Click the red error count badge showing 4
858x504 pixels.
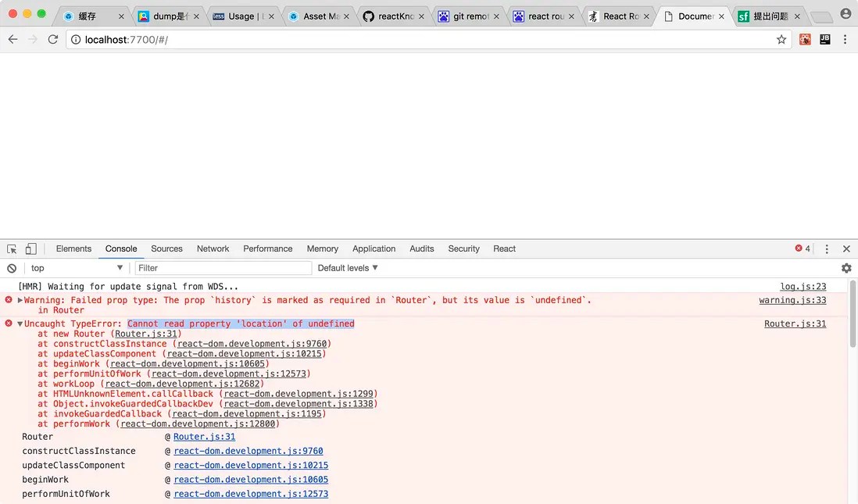click(x=801, y=248)
